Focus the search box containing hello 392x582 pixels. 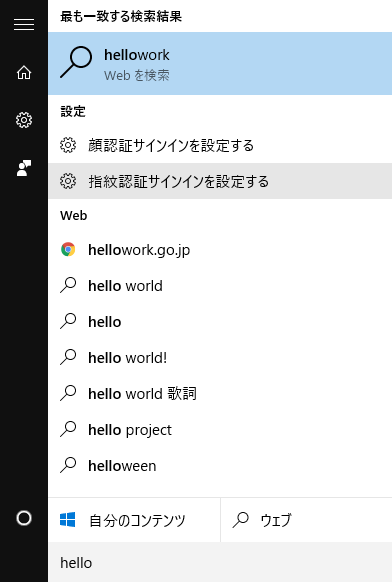pos(220,562)
